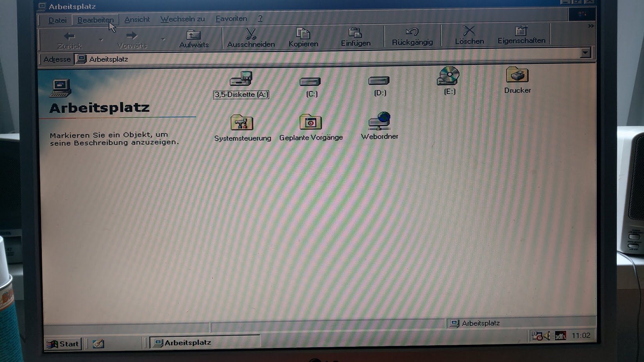Show hidden toolbar buttons via chevron
This screenshot has width=644, height=362.
[590, 26]
